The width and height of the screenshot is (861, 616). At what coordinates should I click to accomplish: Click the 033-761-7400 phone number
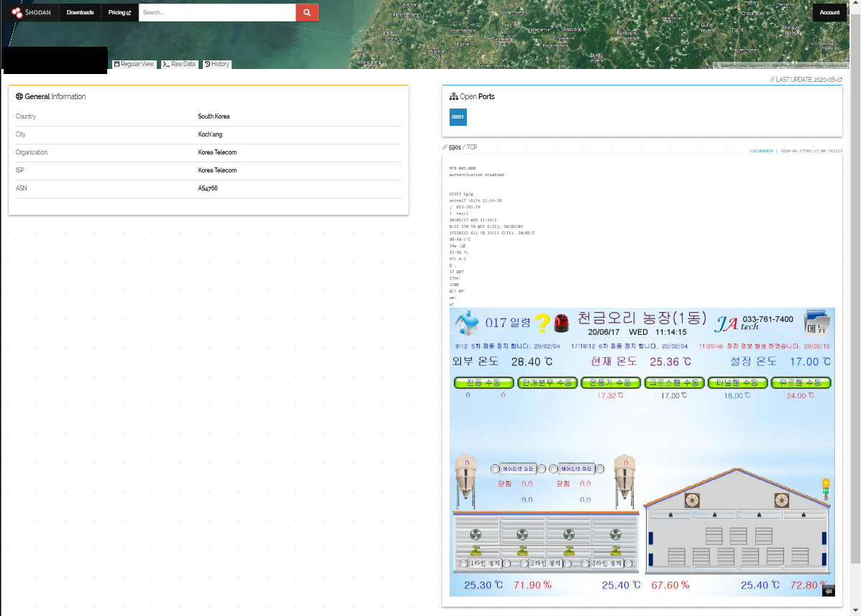click(x=767, y=319)
